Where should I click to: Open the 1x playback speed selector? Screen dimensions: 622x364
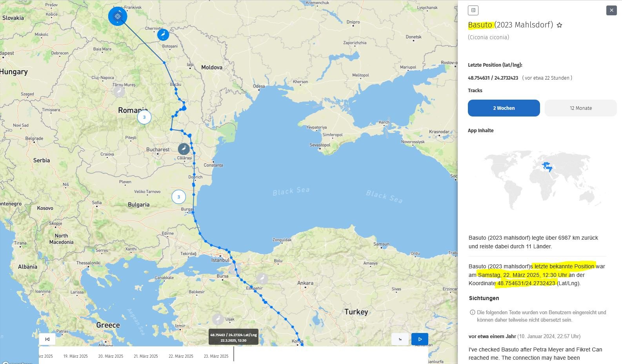pos(400,339)
